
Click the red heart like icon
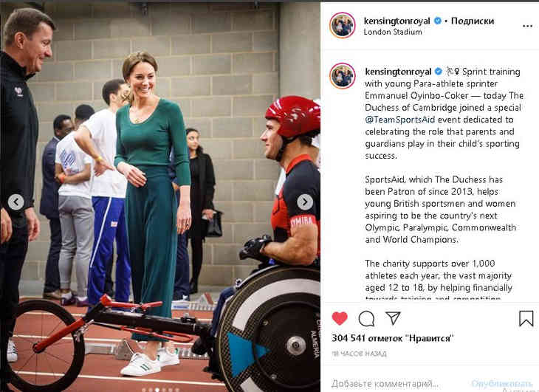point(340,318)
